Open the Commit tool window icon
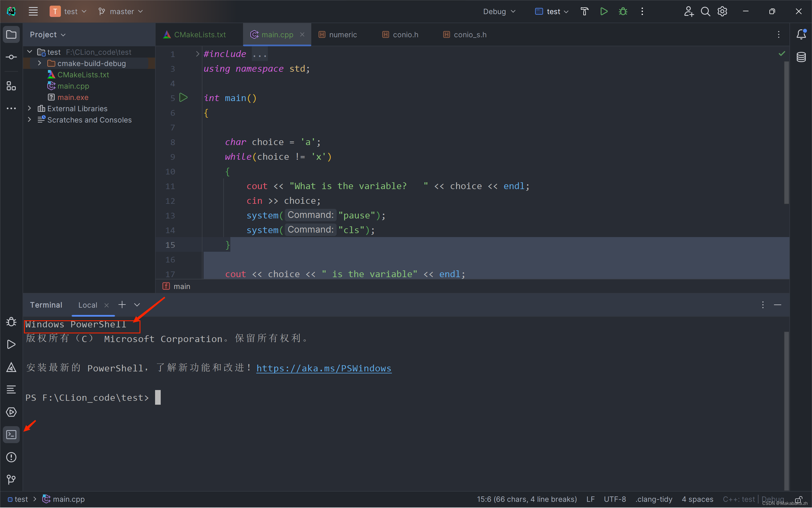 coord(11,57)
